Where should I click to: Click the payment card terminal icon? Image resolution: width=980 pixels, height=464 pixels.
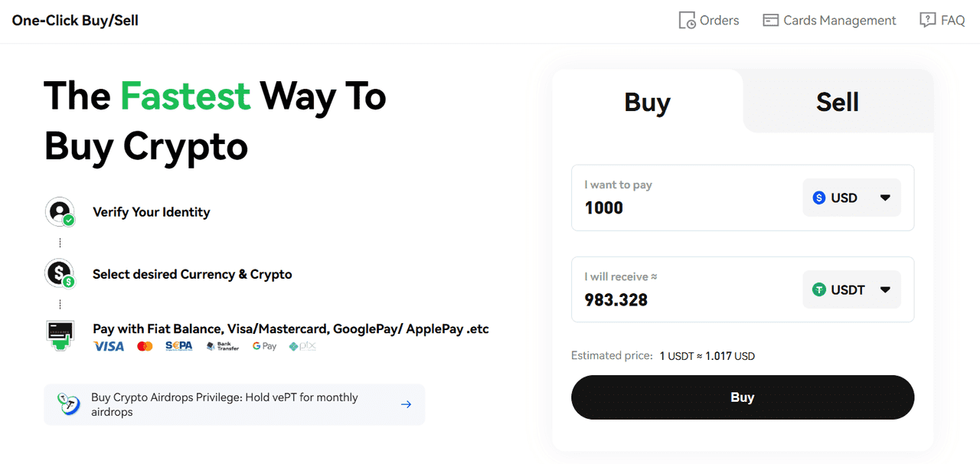[60, 335]
